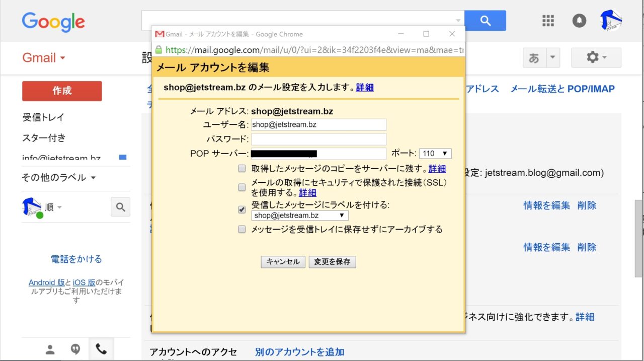Open the settings gear menu
The height and width of the screenshot is (361, 644).
596,58
